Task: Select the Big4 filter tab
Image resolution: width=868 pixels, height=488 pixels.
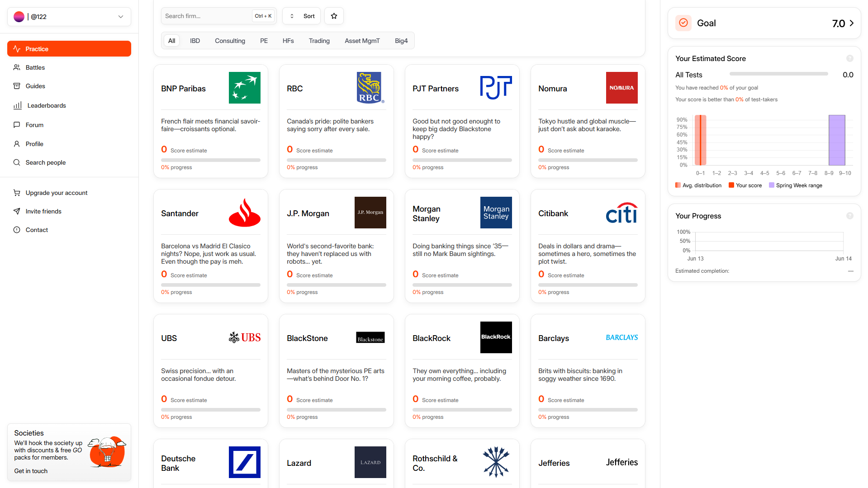Action: click(401, 41)
